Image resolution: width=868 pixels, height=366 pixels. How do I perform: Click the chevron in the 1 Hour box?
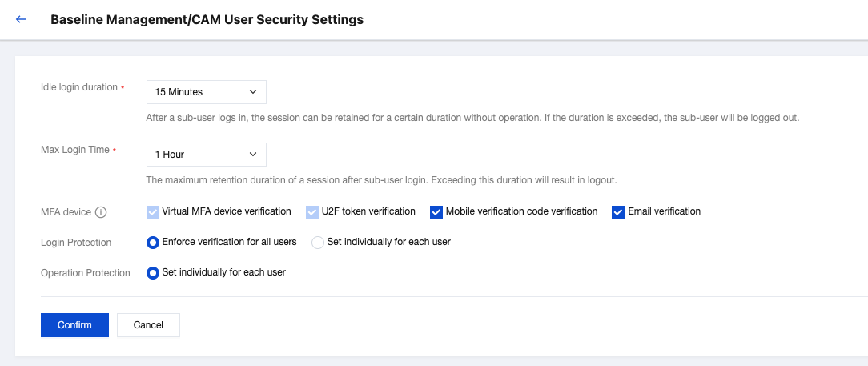tap(253, 154)
